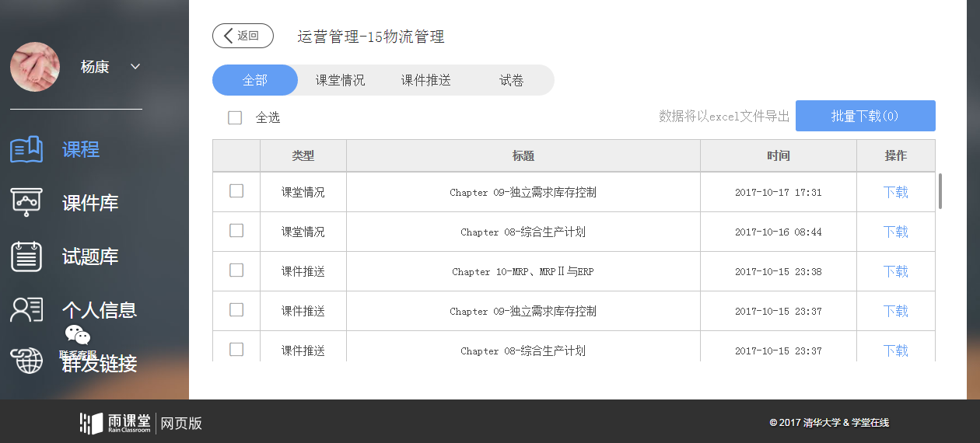
Task: Click the table's vertical scrollbar thumb
Action: [x=940, y=191]
